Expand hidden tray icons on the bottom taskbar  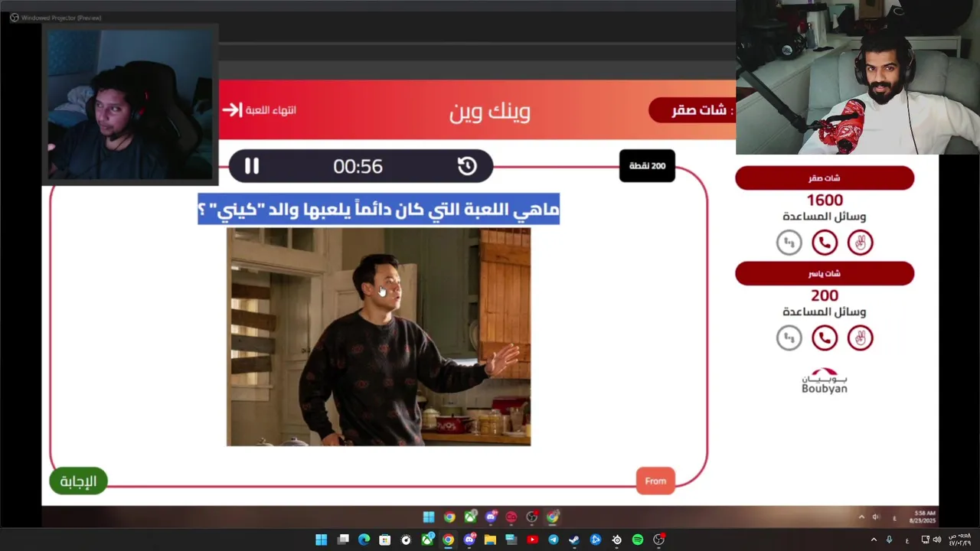(874, 540)
